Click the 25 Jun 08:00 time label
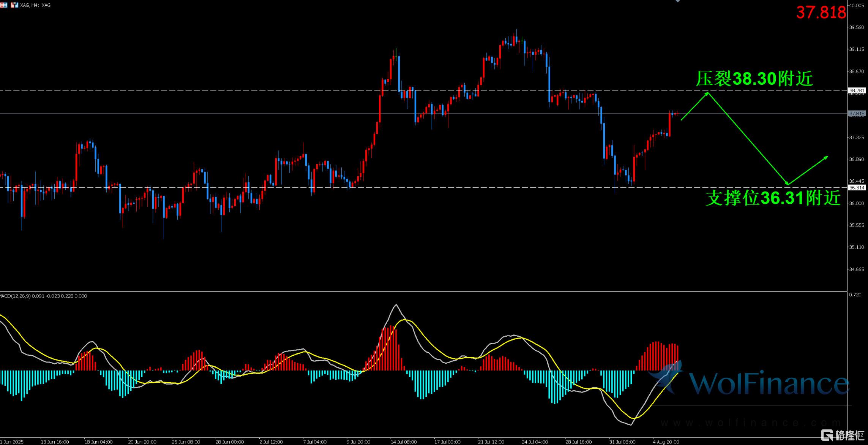This screenshot has width=868, height=445. click(x=186, y=442)
